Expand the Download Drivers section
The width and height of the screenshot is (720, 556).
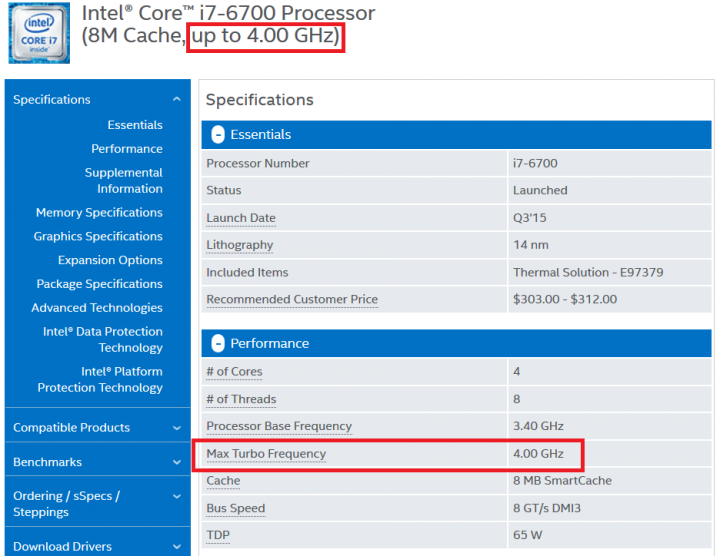pos(97,546)
